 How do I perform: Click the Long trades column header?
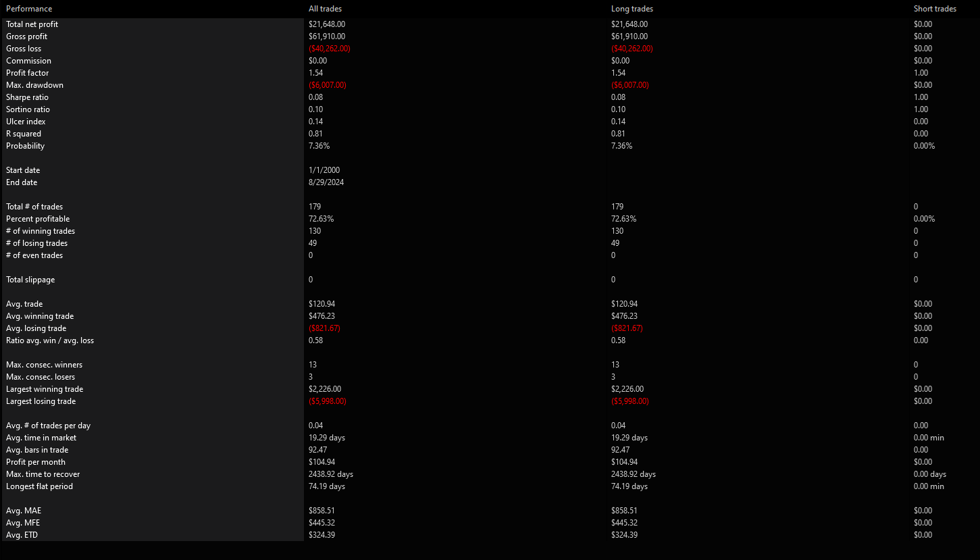point(631,9)
